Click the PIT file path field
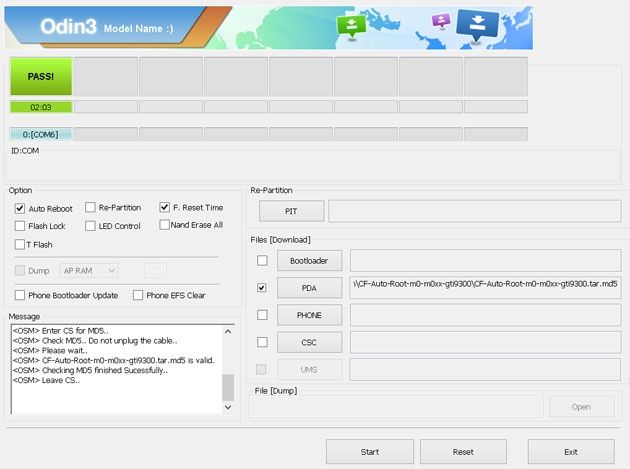This screenshot has height=469, width=630. [x=475, y=211]
